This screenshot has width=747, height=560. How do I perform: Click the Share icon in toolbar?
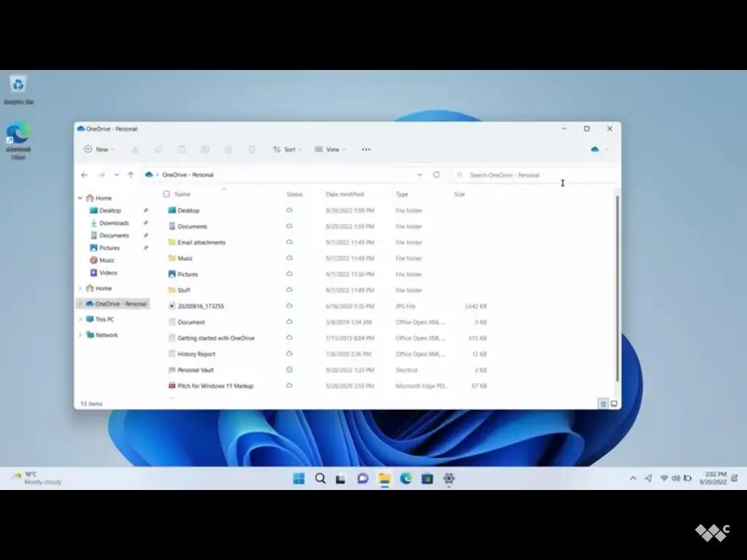228,149
